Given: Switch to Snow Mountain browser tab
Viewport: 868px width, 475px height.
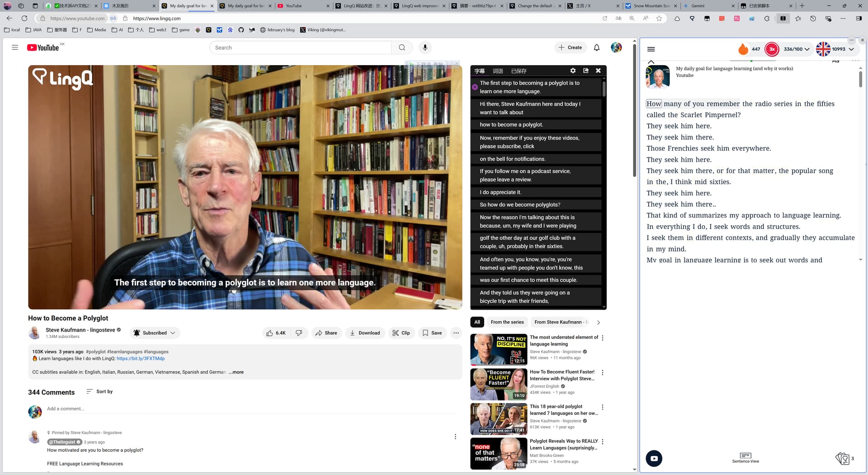Looking at the screenshot, I should [x=651, y=6].
